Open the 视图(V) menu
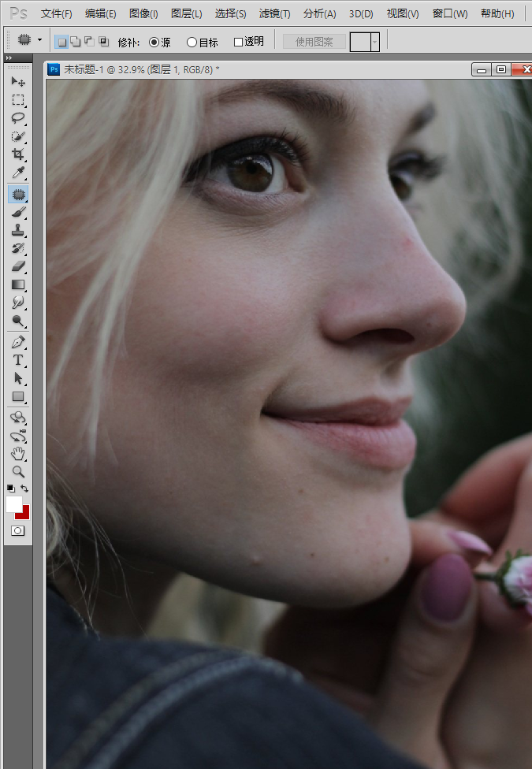Screen dimensions: 532x769 pos(403,13)
